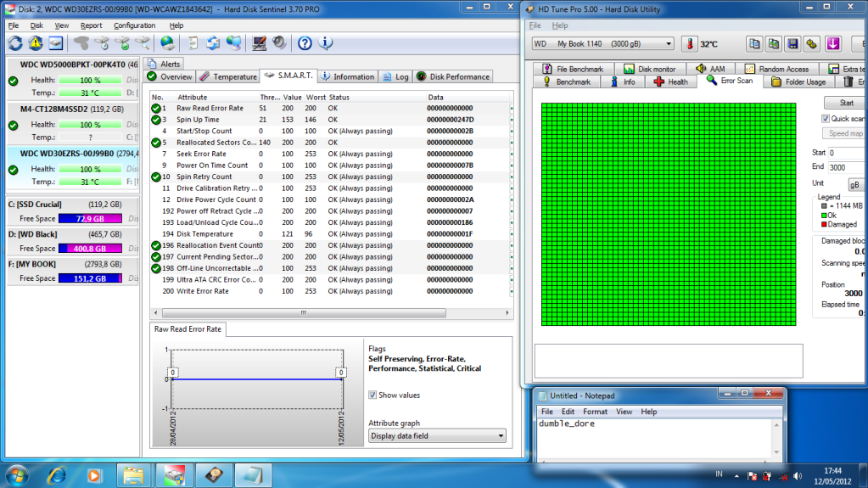Screen dimensions: 868x488
Task: Click the send report email toolbar icon
Action: pos(213,43)
